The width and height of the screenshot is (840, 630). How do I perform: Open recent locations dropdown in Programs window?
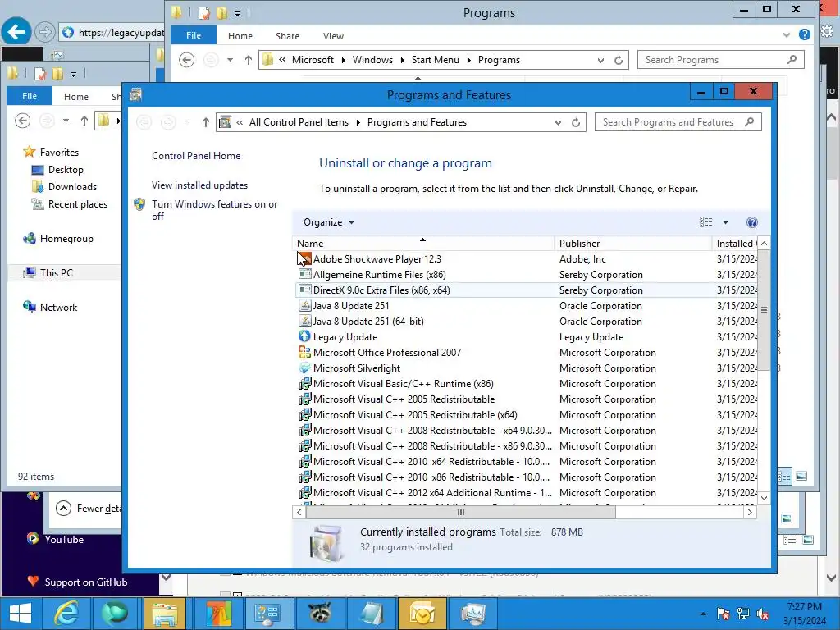[x=230, y=59]
